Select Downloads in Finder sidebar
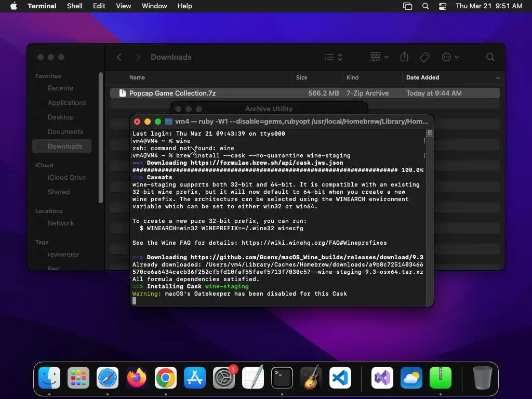532x399 pixels. point(62,146)
